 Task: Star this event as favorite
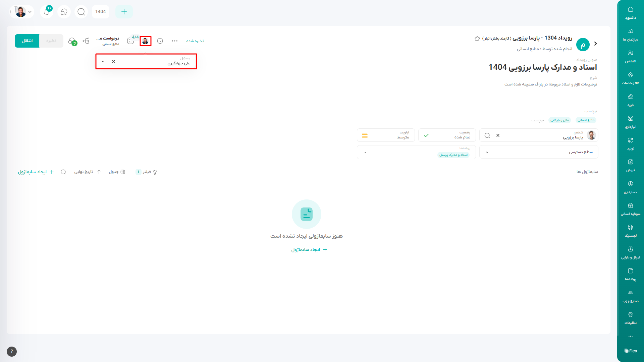pos(477,39)
